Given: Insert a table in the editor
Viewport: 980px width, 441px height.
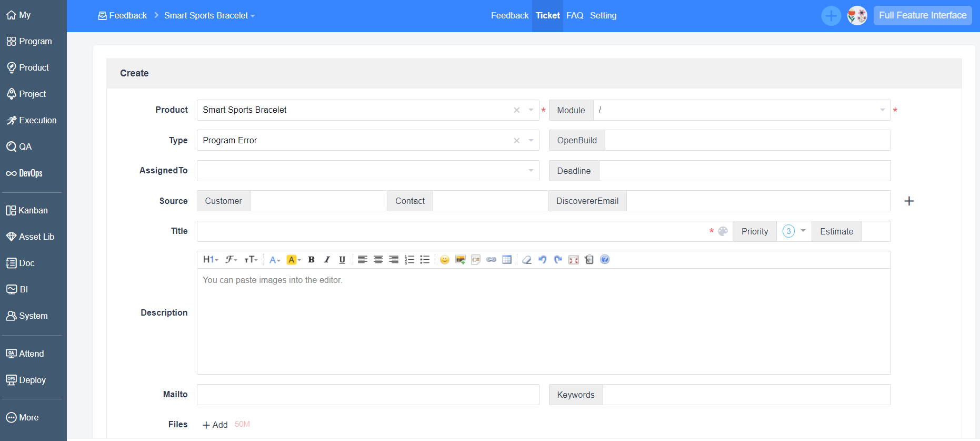Looking at the screenshot, I should pyautogui.click(x=507, y=259).
